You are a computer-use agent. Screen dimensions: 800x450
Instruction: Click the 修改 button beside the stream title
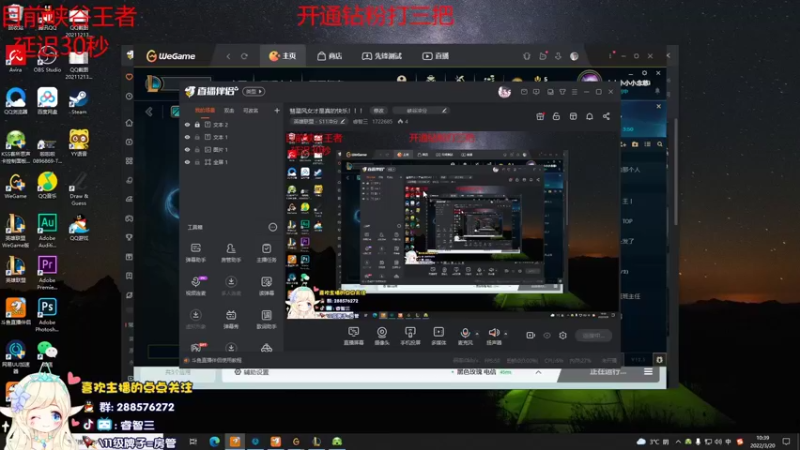click(x=379, y=110)
